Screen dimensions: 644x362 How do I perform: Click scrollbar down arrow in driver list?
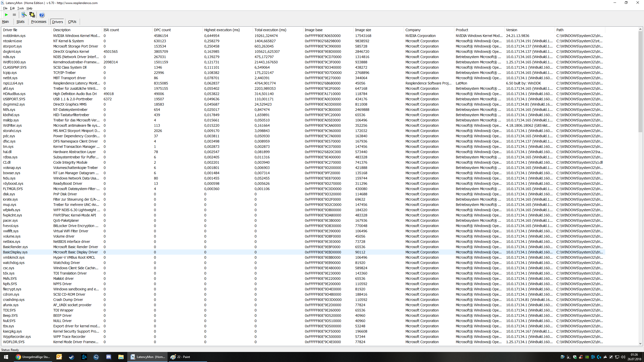coord(640,344)
